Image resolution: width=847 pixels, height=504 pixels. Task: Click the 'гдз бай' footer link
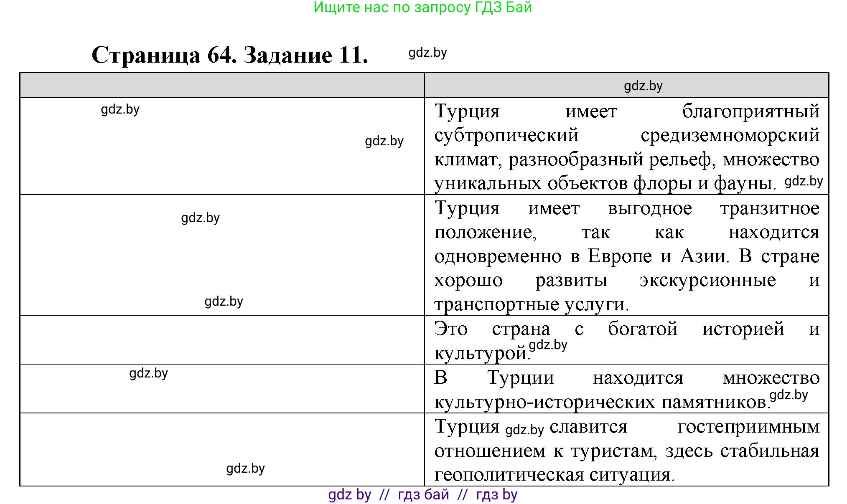coord(423,495)
